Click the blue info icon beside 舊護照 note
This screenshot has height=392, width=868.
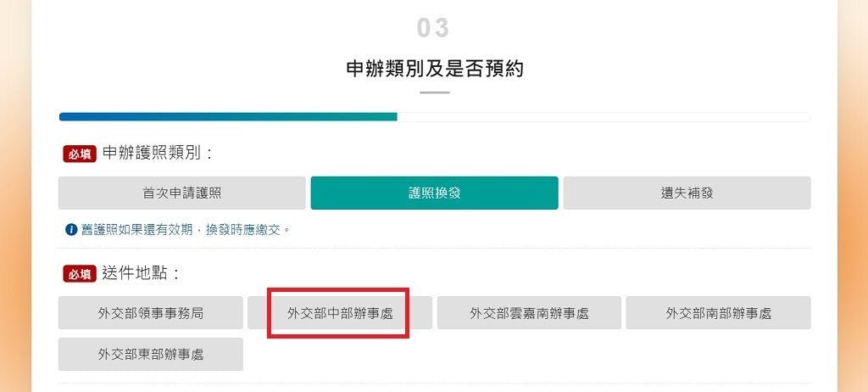pos(71,230)
